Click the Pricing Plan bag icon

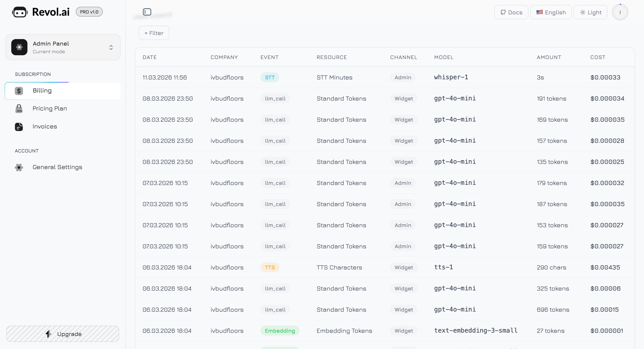click(19, 109)
